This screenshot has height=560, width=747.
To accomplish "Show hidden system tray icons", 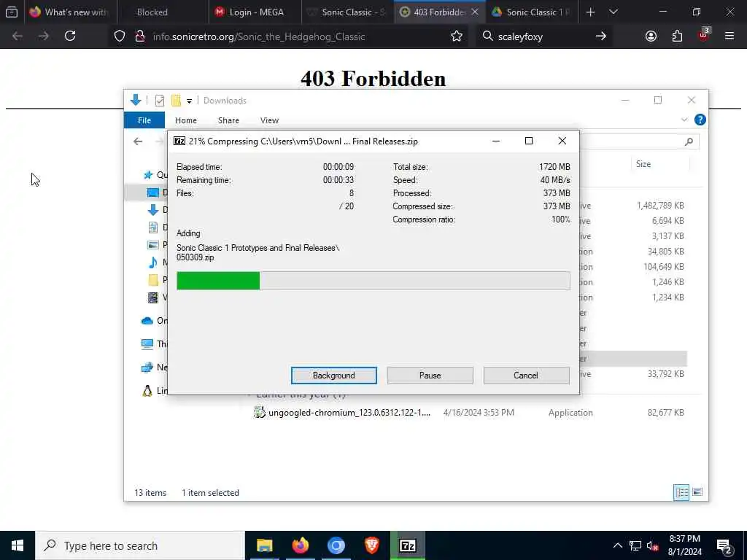I will pos(617,545).
